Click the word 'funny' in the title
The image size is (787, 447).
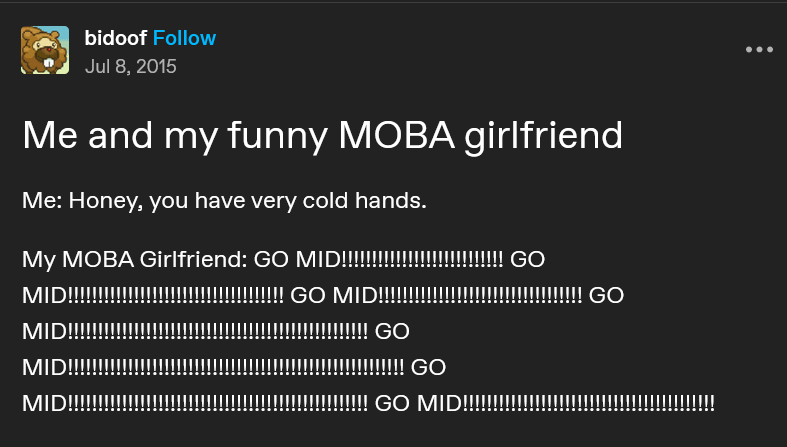[x=278, y=136]
